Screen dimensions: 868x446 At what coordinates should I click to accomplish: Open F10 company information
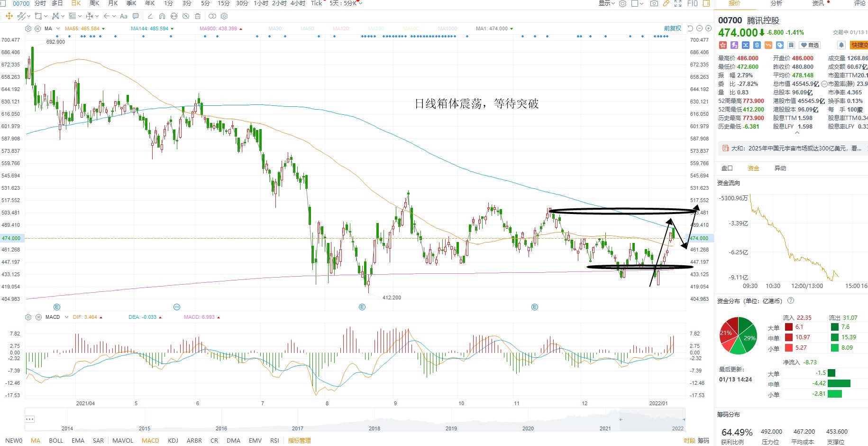point(693,3)
